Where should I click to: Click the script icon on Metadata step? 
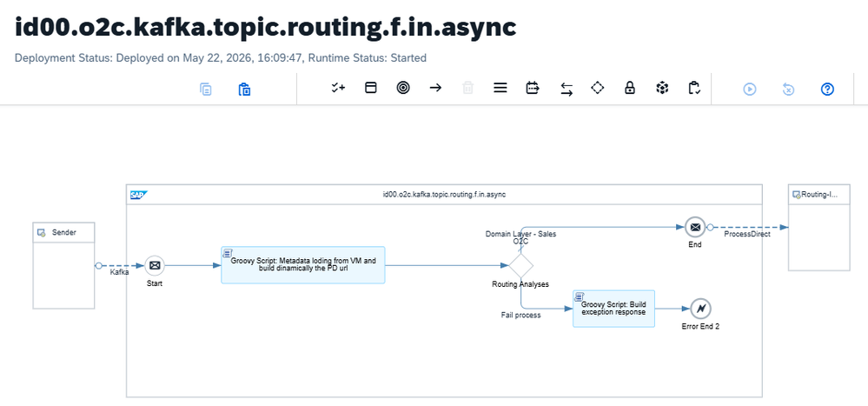227,253
